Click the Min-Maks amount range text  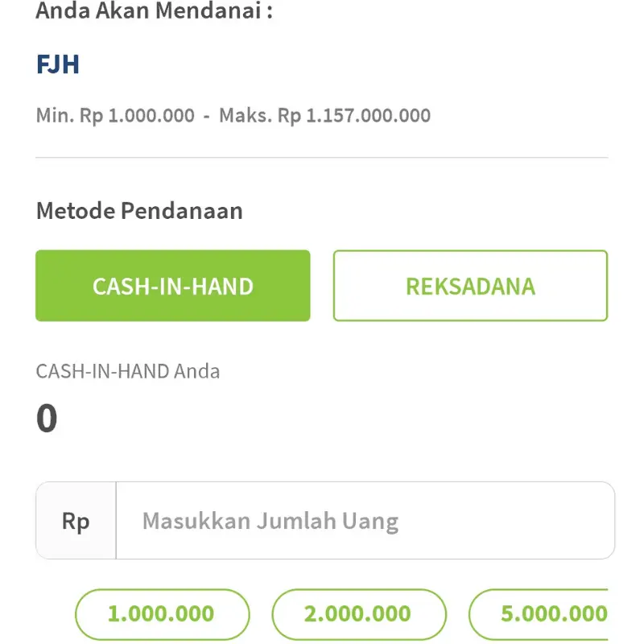coord(233,115)
